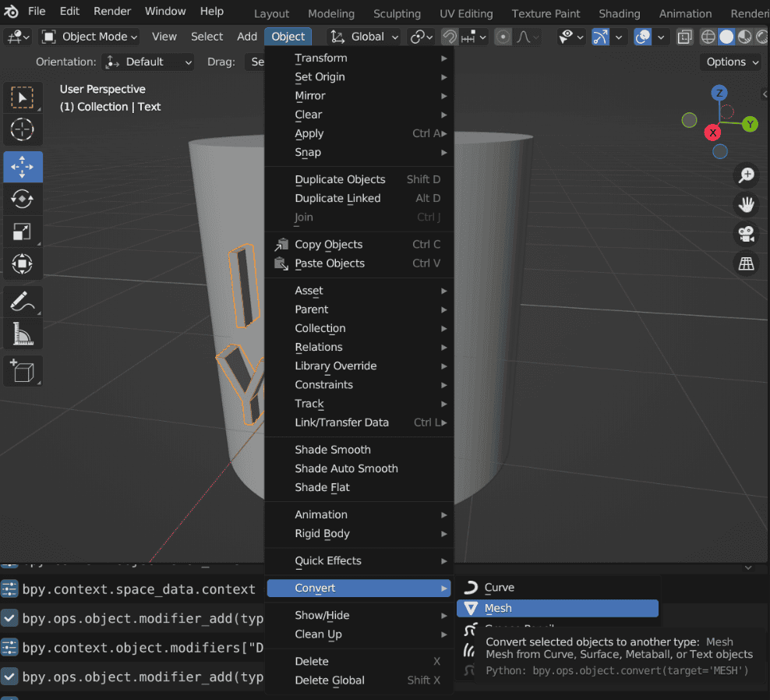Click the Paste Objects icon
770x700 pixels.
(x=281, y=263)
